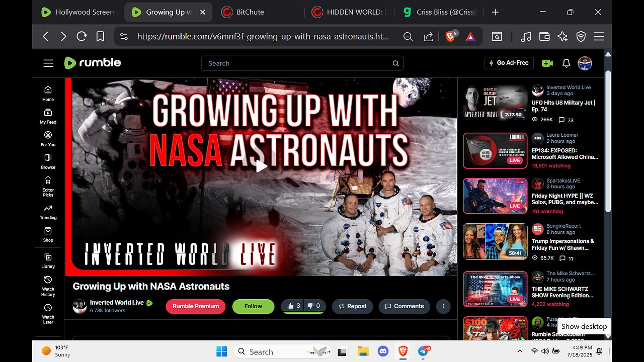The height and width of the screenshot is (362, 644).
Task: Open File Explorer from taskbar
Action: pyautogui.click(x=363, y=351)
